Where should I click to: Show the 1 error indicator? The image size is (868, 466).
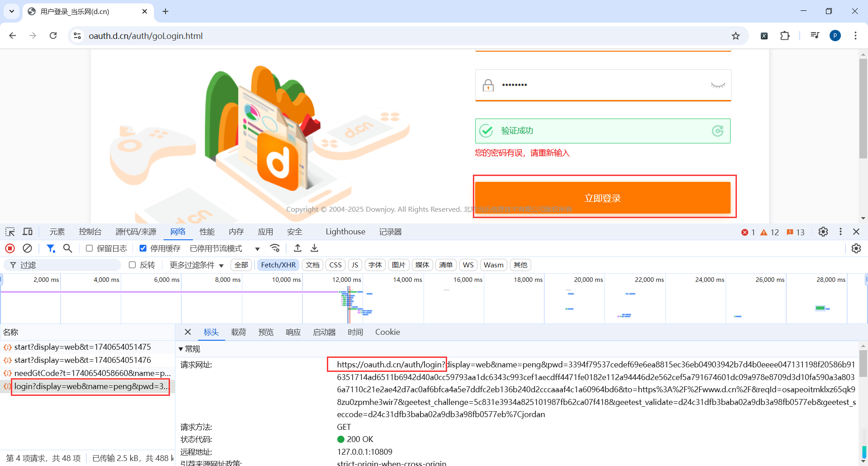pyautogui.click(x=748, y=232)
